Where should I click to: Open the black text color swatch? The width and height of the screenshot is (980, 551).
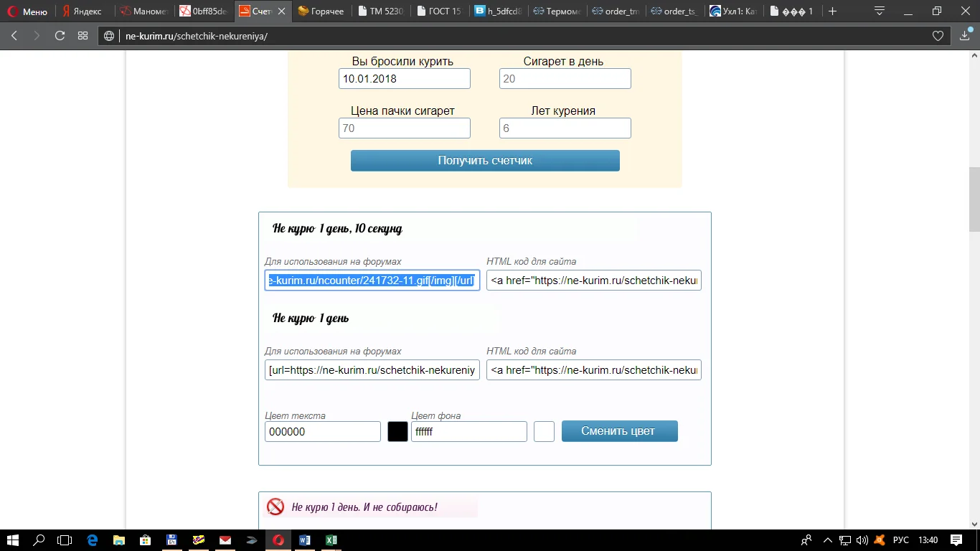397,432
